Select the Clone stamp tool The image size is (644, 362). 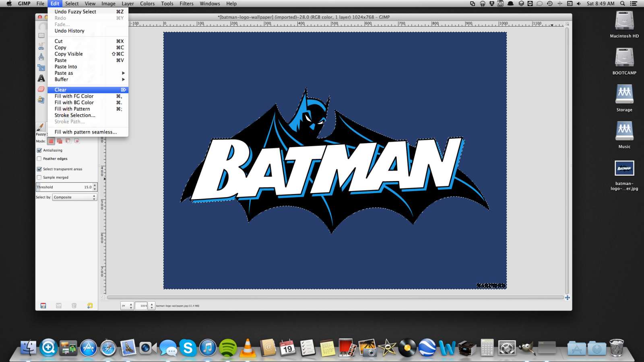click(41, 100)
